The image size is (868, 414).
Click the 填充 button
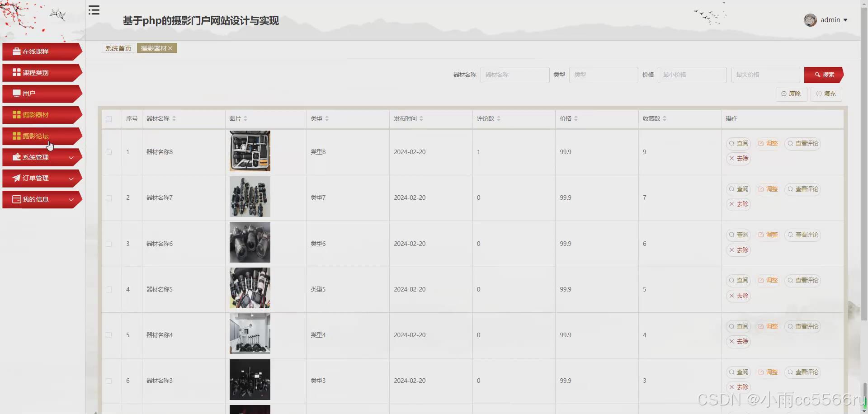point(826,94)
